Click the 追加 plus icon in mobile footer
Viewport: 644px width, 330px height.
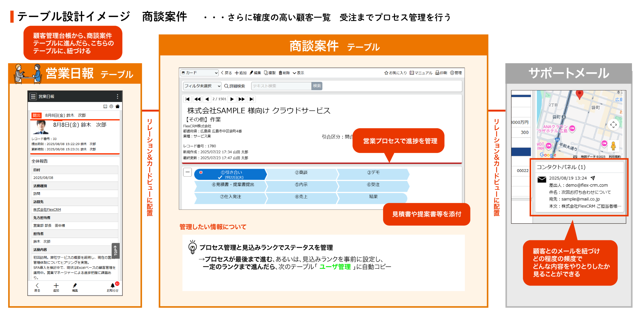point(56,286)
